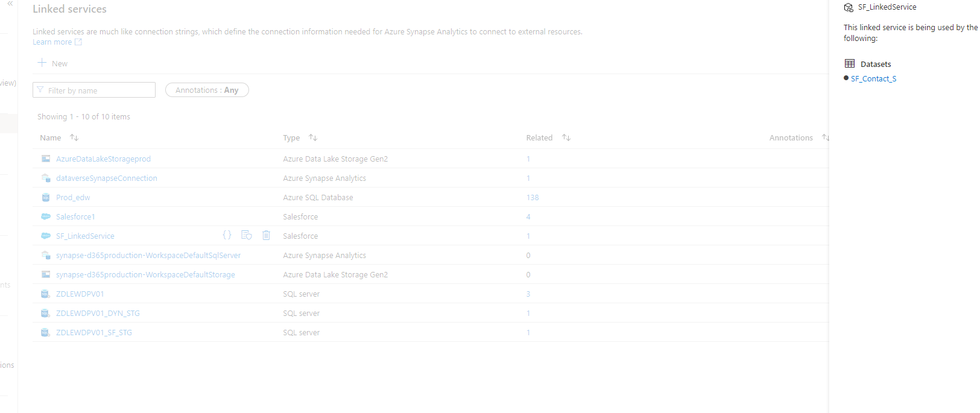The width and height of the screenshot is (980, 413).
Task: Sort by Name column arrows
Action: (x=74, y=137)
